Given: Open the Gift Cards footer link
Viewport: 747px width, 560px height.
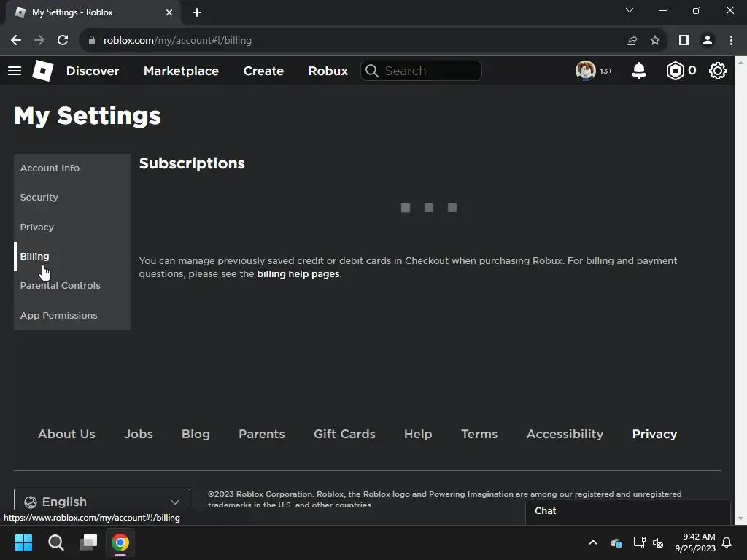Looking at the screenshot, I should tap(344, 435).
